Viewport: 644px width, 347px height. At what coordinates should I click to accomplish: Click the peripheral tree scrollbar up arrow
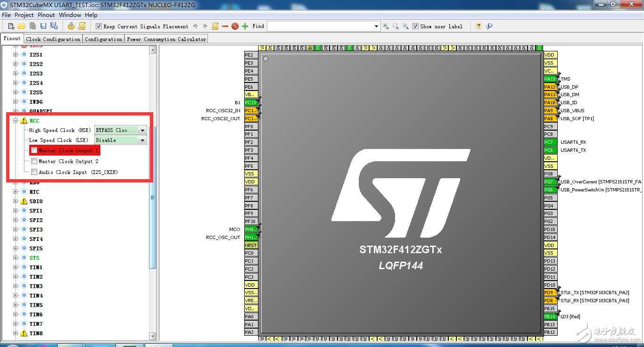tap(153, 50)
